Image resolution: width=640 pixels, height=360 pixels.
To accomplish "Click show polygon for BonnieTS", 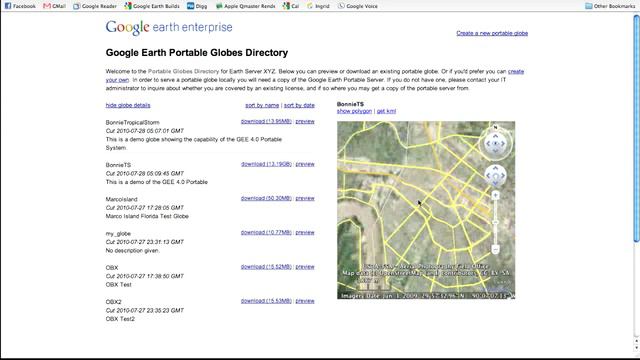I will 354,111.
